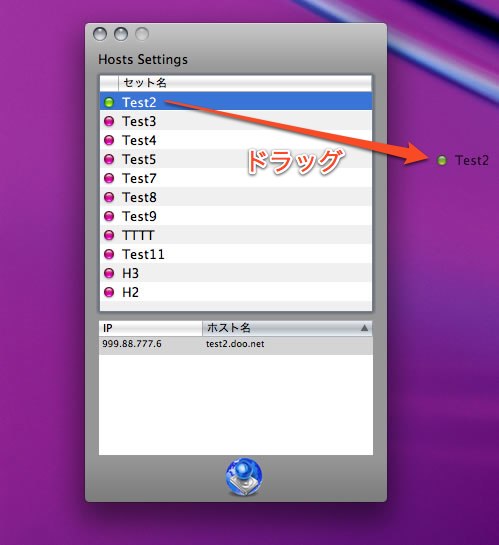Click the blue globe stamp icon
The image size is (499, 545).
point(244,477)
